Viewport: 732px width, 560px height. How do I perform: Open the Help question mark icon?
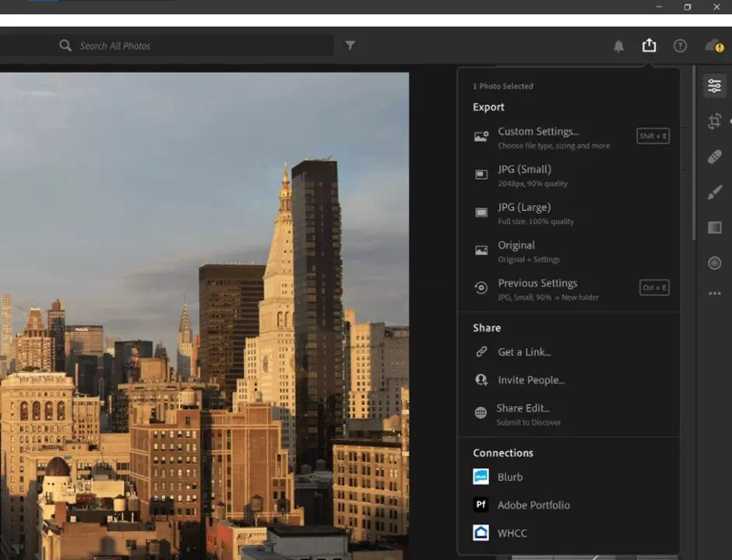coord(680,46)
